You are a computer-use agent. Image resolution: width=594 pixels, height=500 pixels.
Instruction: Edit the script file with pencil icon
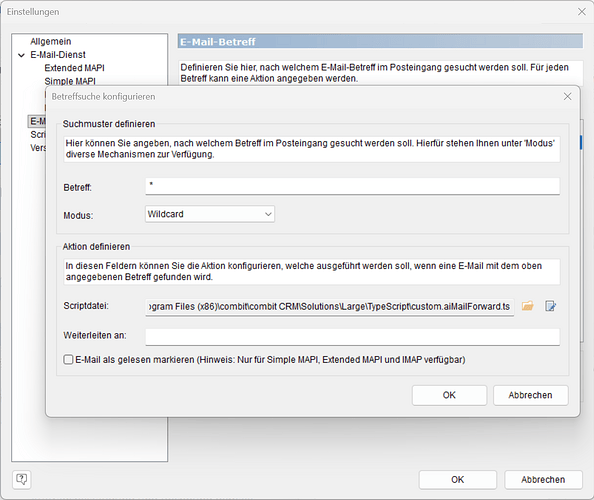tap(550, 306)
